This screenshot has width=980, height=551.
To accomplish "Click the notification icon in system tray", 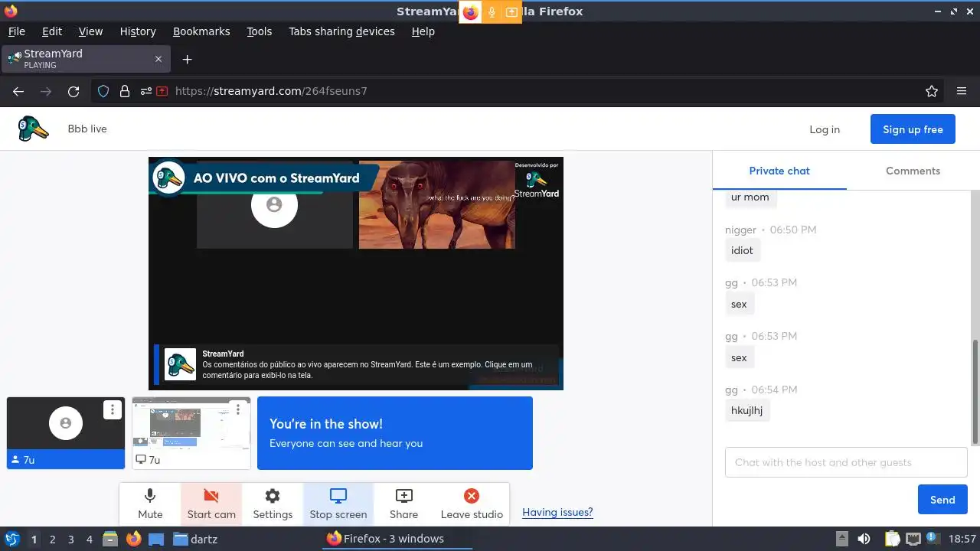I will 933,539.
